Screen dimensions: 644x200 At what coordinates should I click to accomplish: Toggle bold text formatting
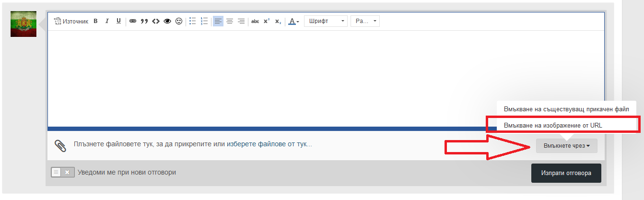pyautogui.click(x=95, y=21)
